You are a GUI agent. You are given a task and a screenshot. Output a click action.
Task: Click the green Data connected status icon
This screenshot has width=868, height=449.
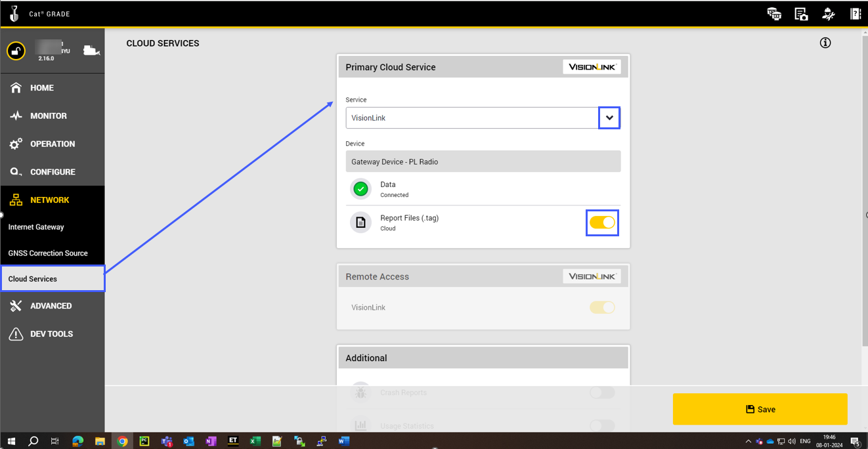(x=360, y=189)
